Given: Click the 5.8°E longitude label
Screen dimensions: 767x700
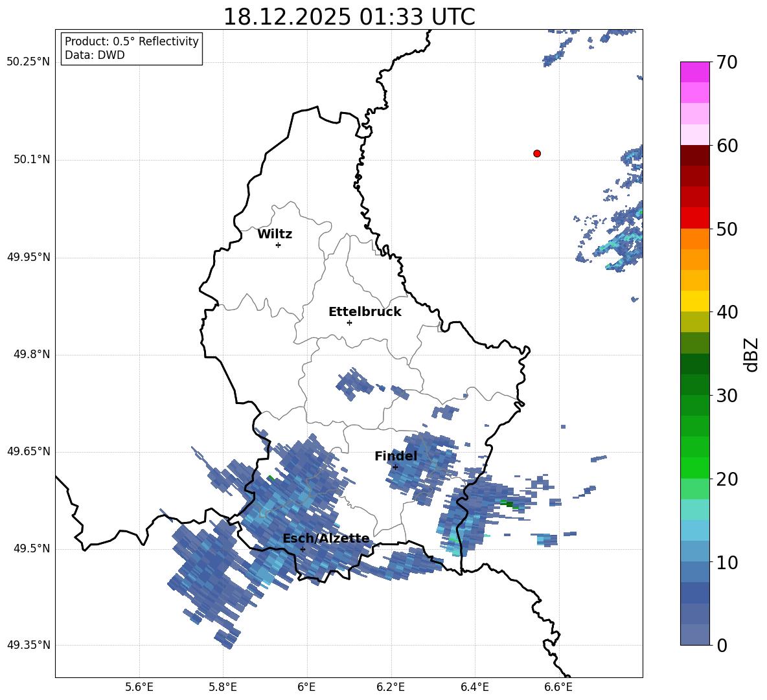Looking at the screenshot, I should click(x=223, y=687).
